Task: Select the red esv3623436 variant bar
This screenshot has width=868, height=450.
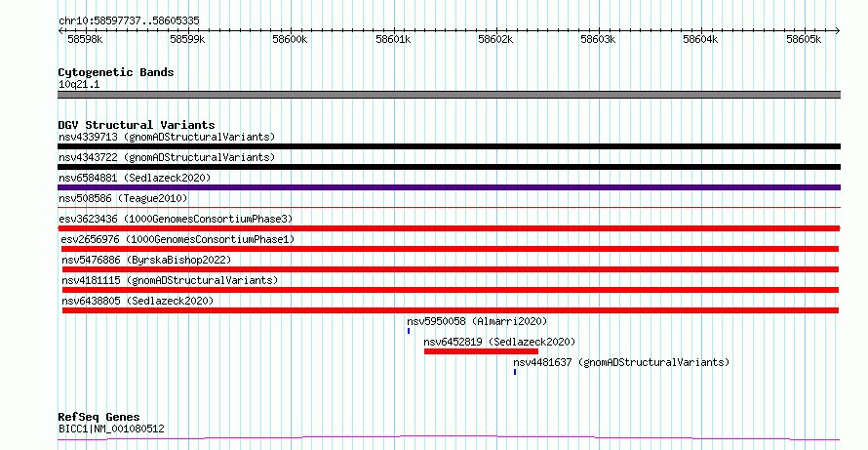Action: point(449,228)
